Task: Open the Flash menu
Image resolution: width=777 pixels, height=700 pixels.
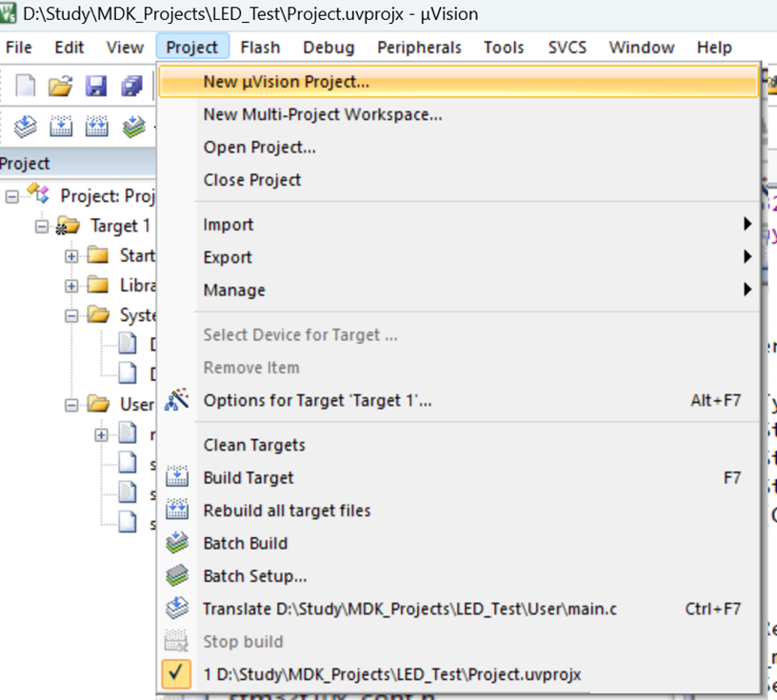Action: click(x=260, y=47)
